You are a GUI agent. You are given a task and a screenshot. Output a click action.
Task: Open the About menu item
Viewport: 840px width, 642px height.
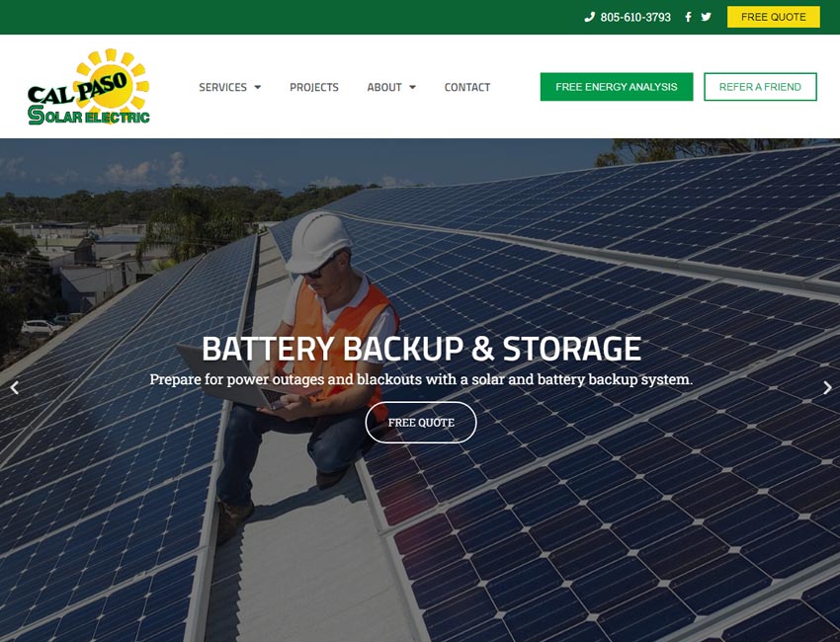coord(384,87)
